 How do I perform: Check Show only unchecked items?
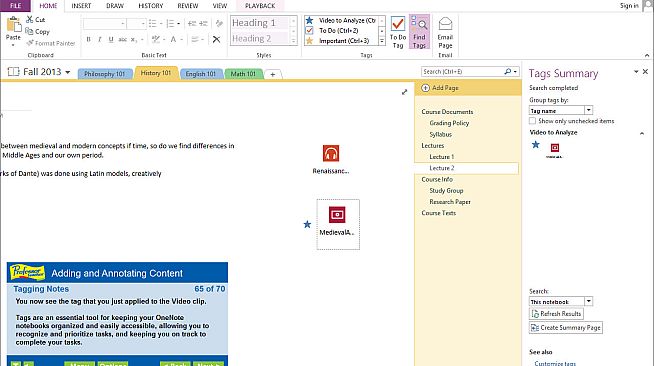coord(532,121)
